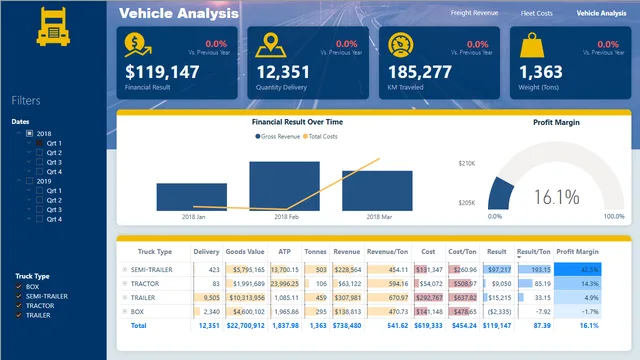The width and height of the screenshot is (640, 360).
Task: Expand Qrt 3 chevron under 2019
Action: [29, 209]
